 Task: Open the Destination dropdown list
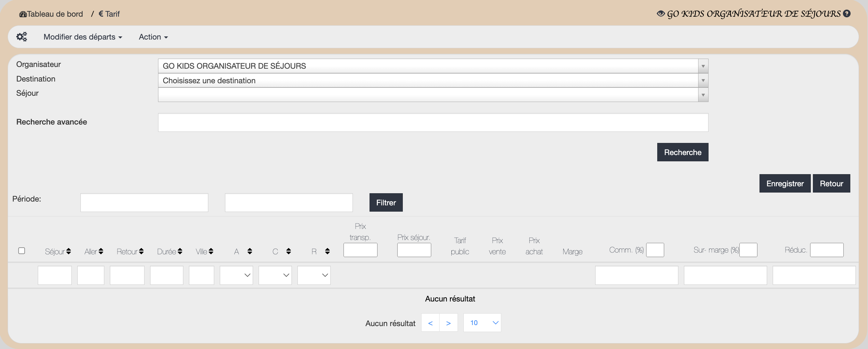(703, 80)
